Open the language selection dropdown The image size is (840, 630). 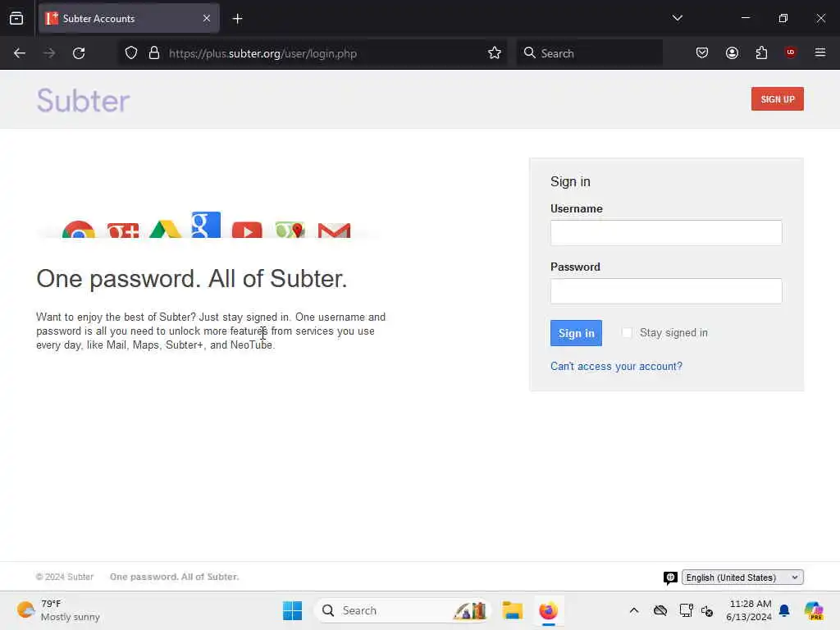pos(742,577)
